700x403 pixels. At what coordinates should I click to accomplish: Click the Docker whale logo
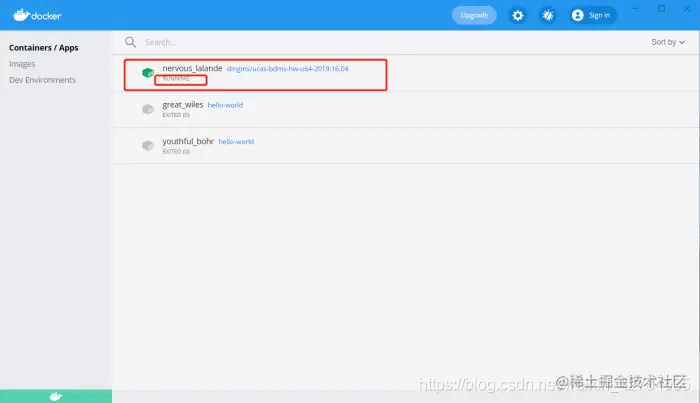click(x=37, y=15)
